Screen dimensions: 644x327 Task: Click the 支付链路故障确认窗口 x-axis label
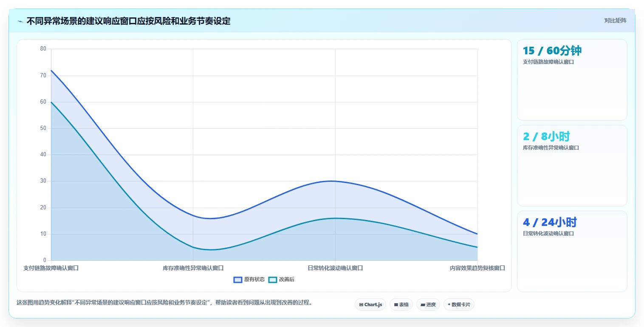pos(51,268)
